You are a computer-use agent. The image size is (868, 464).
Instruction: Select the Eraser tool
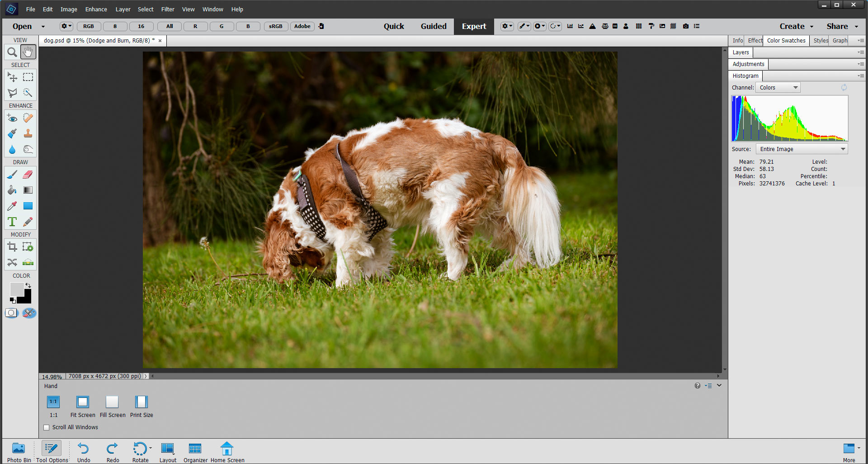pyautogui.click(x=28, y=175)
